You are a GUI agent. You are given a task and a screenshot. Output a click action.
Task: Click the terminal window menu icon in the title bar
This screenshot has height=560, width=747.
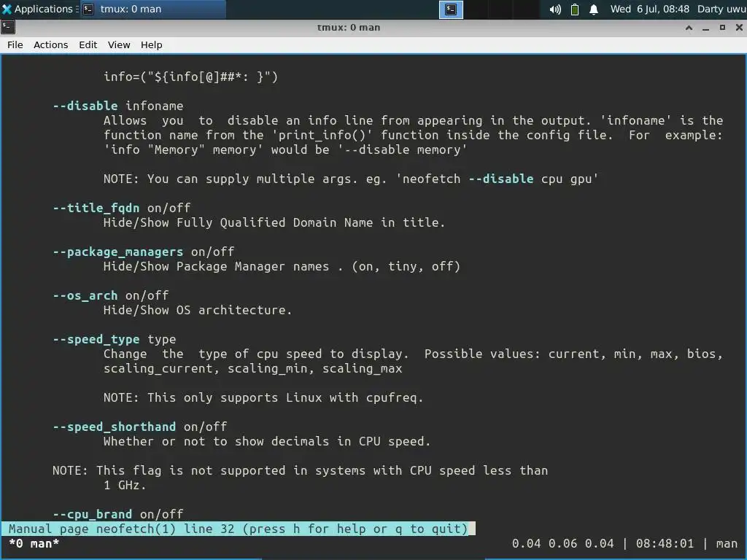[x=8, y=27]
